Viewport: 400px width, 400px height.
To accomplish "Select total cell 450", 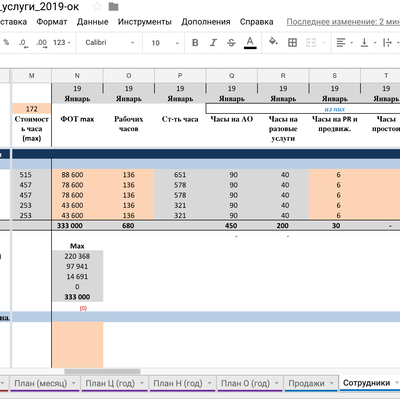I will (232, 226).
